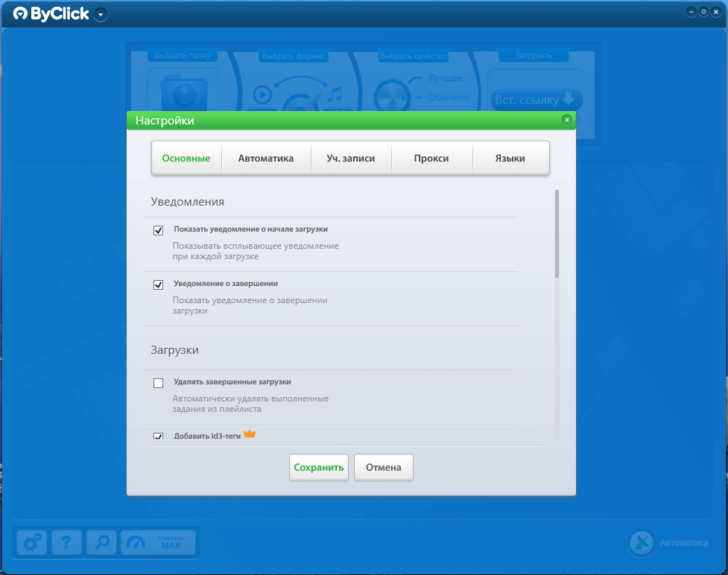
Task: Open the speed MAX gauge button
Action: 158,542
